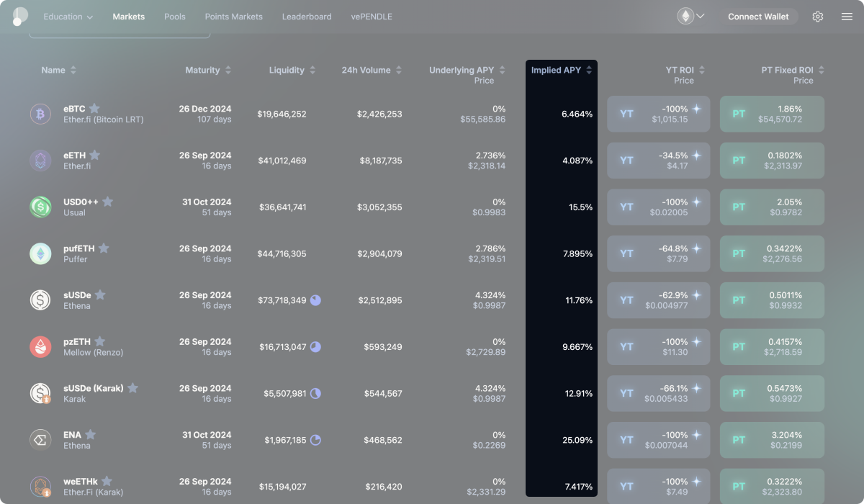The width and height of the screenshot is (864, 504).
Task: Click the weETHk token icon
Action: [40, 487]
